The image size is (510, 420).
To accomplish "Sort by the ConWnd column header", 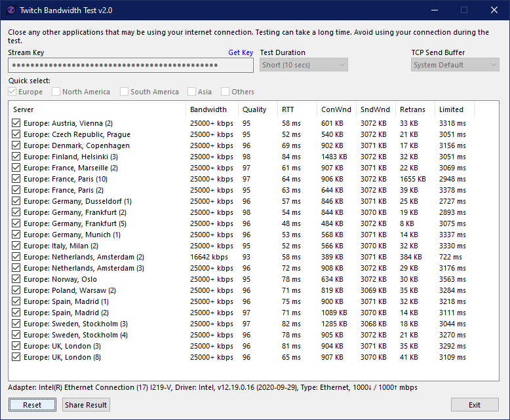I will pyautogui.click(x=337, y=109).
